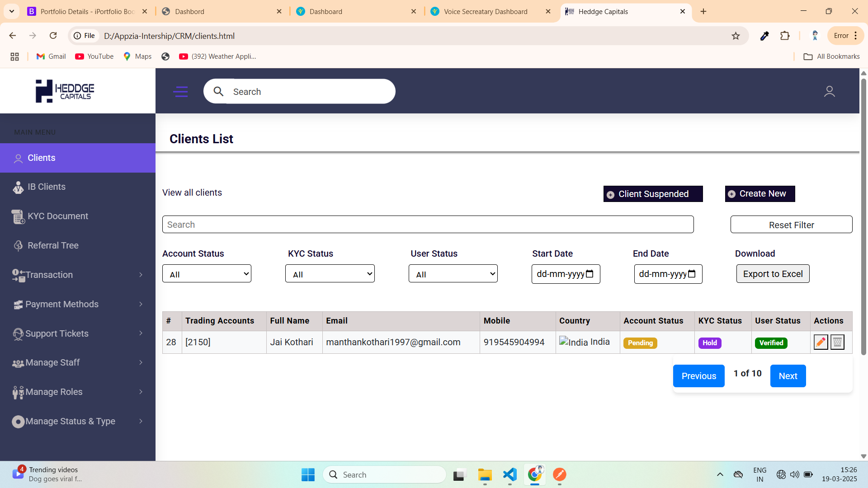Open File Explorer from the taskbar
The image size is (868, 488).
485,474
